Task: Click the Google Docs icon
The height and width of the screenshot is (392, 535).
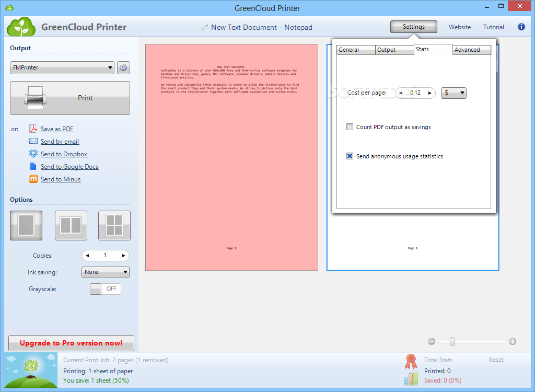Action: (x=33, y=166)
